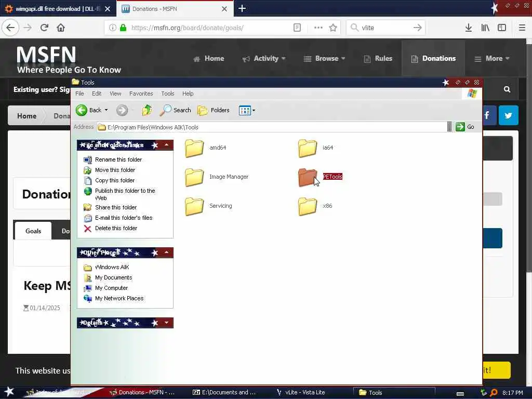This screenshot has width=532, height=399.
Task: Click Firefox back button
Action: 10,28
